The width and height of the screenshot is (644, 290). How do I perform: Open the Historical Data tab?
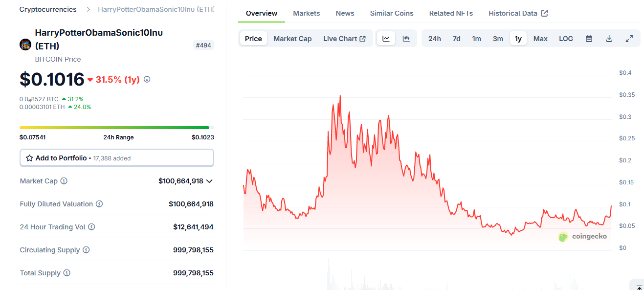point(518,13)
